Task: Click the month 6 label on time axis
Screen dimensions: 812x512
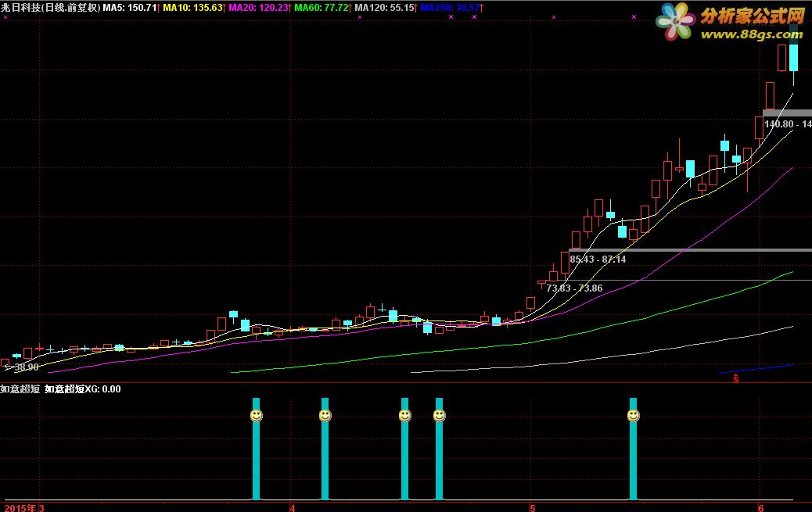Action: pyautogui.click(x=760, y=508)
